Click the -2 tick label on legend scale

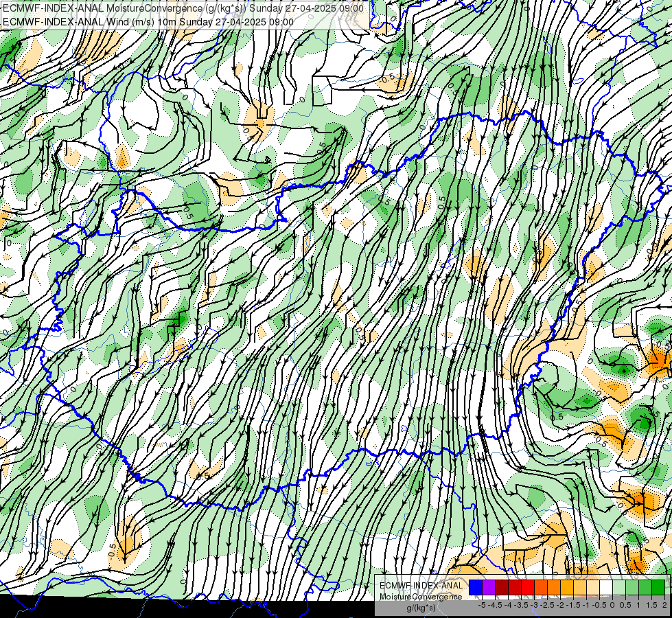(x=560, y=605)
